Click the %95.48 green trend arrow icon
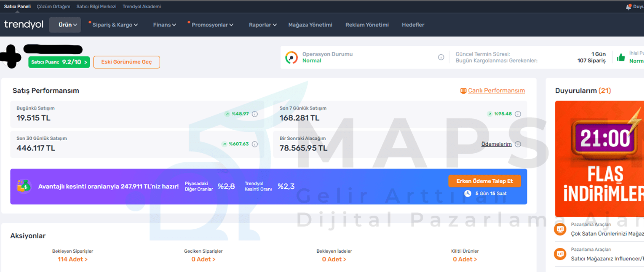 point(490,114)
